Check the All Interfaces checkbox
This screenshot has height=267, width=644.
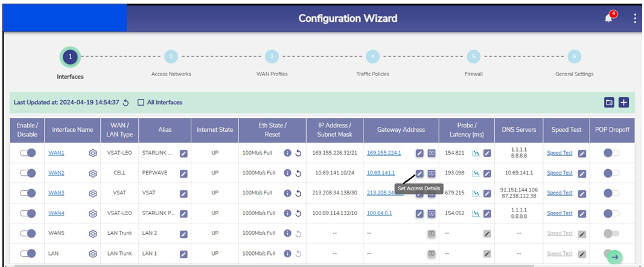(x=141, y=103)
